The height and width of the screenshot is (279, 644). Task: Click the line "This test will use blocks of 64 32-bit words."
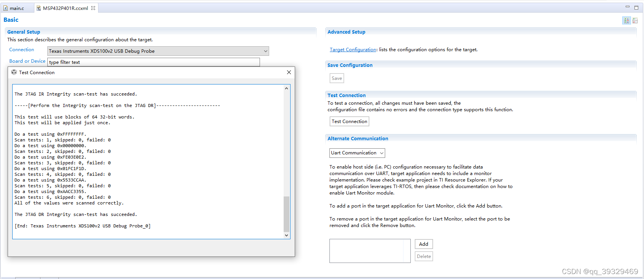point(74,117)
